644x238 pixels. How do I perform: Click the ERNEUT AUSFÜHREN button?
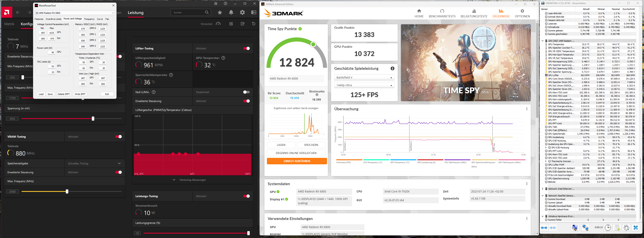(297, 161)
